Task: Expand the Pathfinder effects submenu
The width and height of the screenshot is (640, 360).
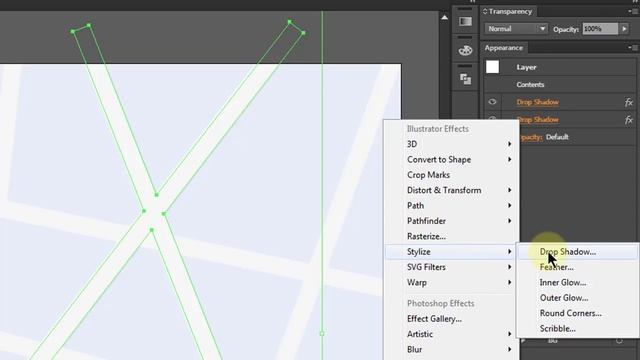Action: pyautogui.click(x=450, y=221)
